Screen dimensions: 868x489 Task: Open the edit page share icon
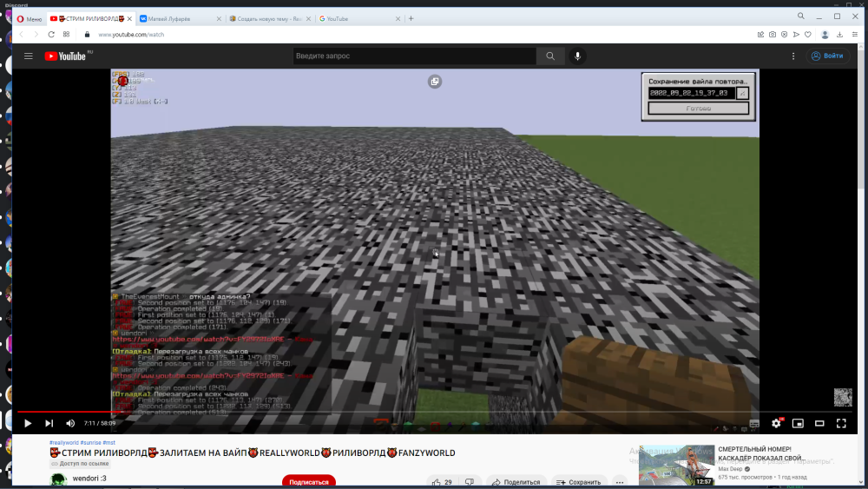pyautogui.click(x=760, y=35)
